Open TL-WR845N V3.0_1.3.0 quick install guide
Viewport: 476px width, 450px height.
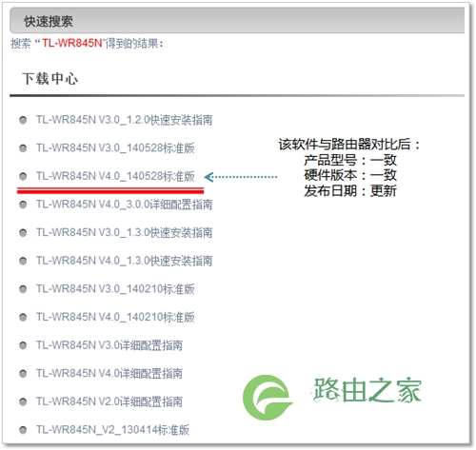click(124, 233)
